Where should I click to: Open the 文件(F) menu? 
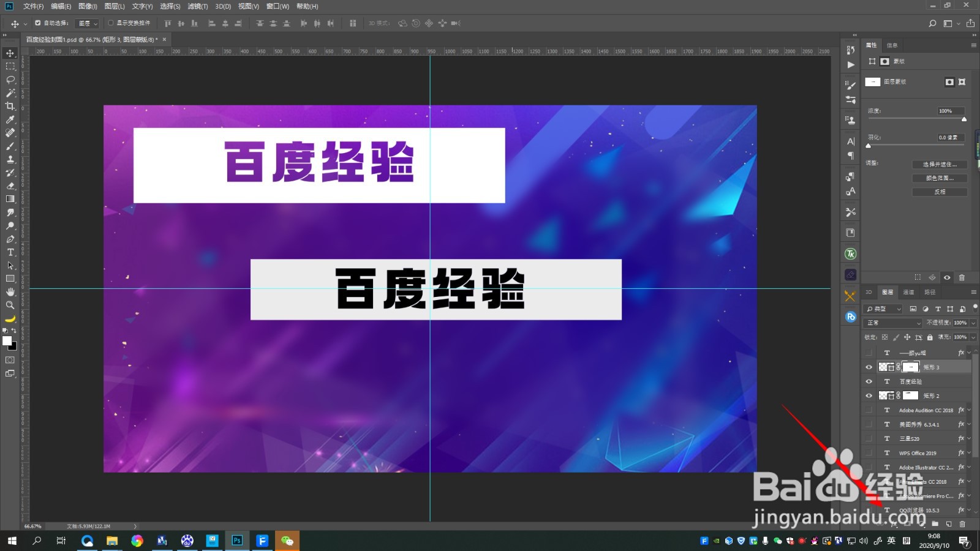pos(34,6)
